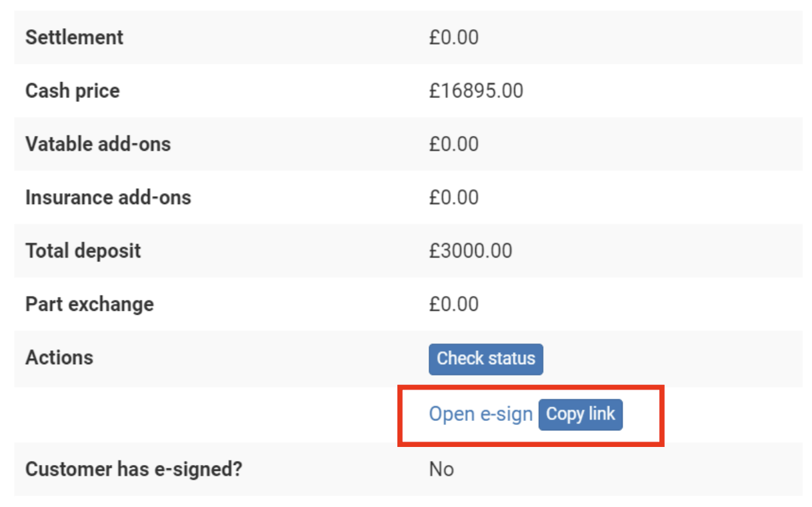Select the Cash price label
Screen dimensions: 812x507
pyautogui.click(x=72, y=91)
